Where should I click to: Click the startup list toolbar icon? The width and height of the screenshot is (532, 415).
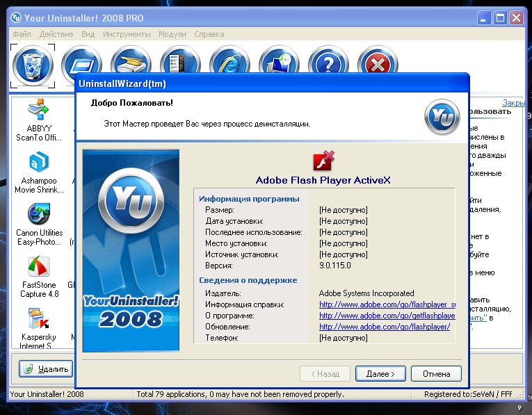[x=180, y=59]
